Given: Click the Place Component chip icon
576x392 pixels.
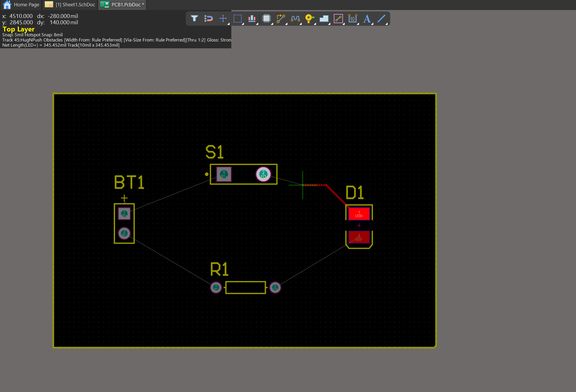Looking at the screenshot, I should click(267, 19).
